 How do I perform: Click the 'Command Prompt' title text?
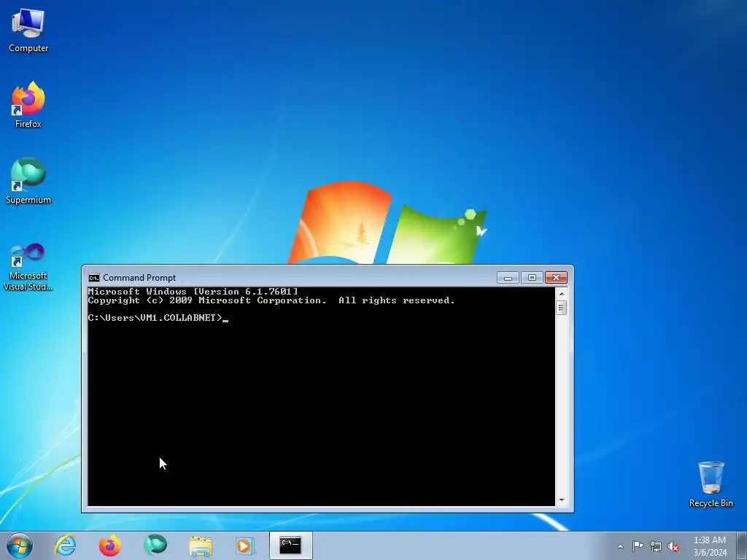(139, 278)
